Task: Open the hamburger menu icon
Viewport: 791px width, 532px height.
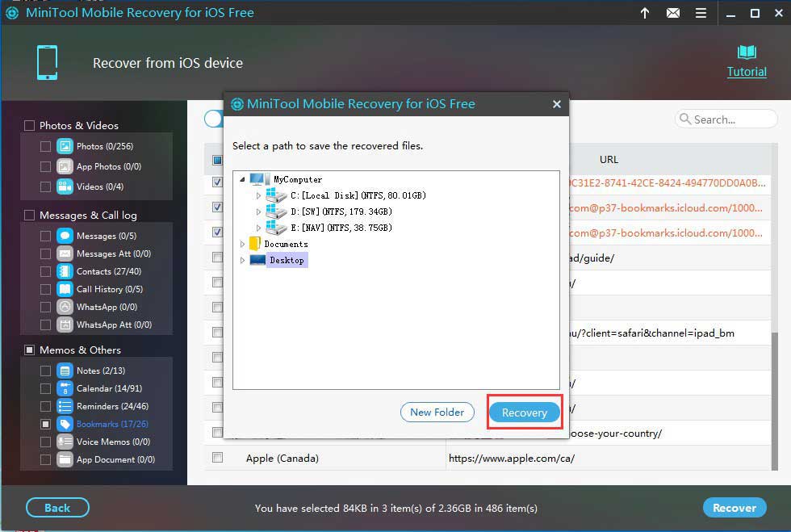Action: point(701,13)
